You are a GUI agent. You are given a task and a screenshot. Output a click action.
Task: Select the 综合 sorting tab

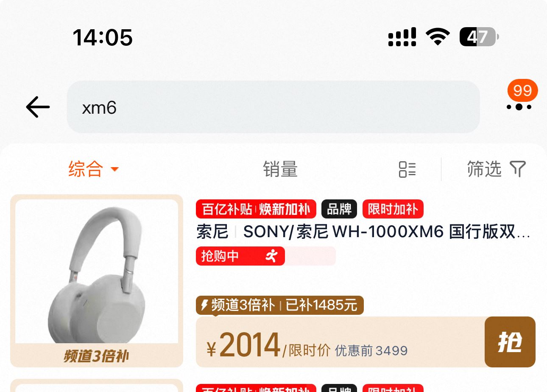94,169
